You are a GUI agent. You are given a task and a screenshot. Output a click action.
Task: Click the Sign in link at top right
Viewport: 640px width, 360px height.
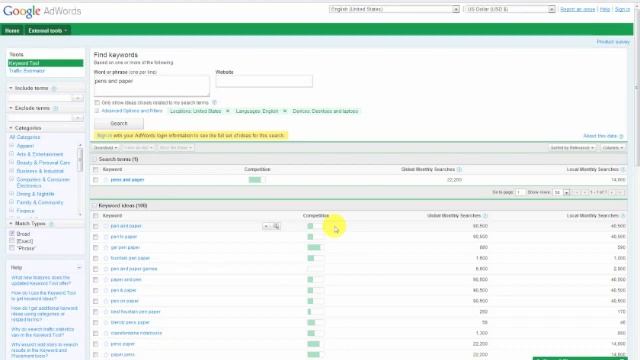[622, 9]
